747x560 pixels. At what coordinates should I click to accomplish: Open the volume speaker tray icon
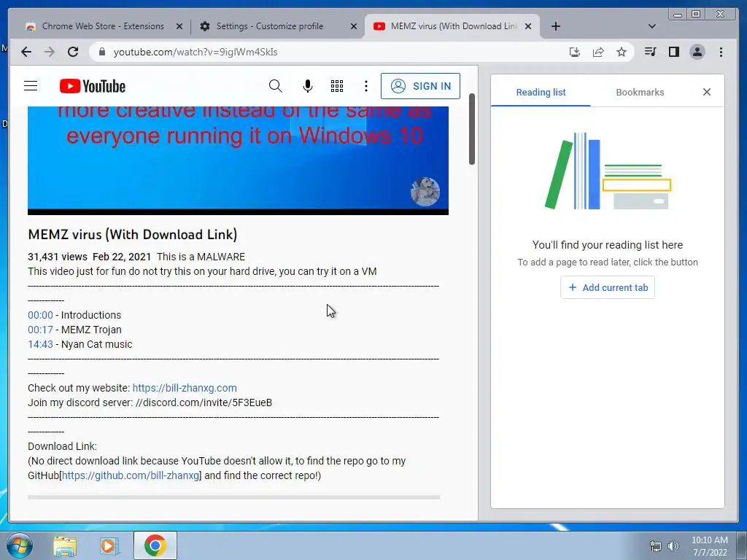(x=673, y=546)
